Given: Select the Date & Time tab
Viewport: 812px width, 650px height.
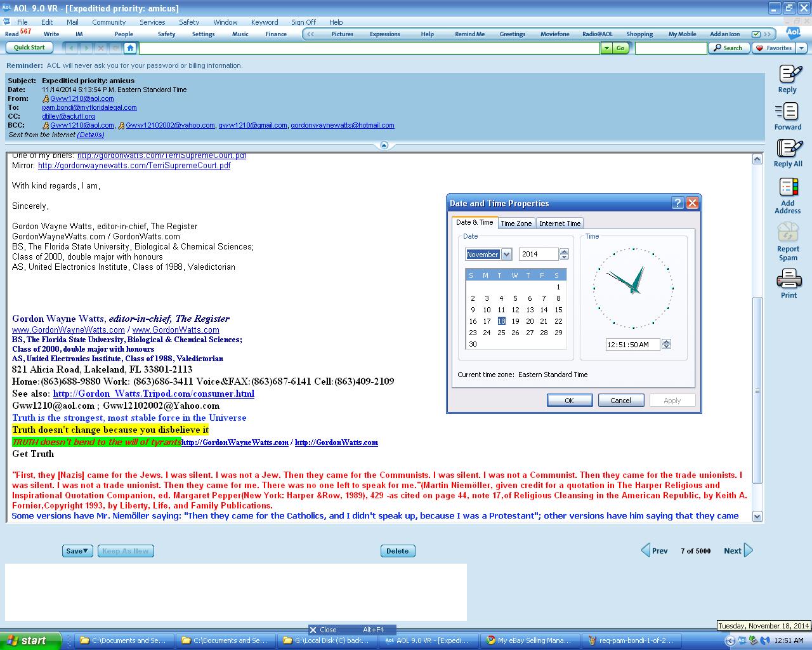Looking at the screenshot, I should point(475,223).
